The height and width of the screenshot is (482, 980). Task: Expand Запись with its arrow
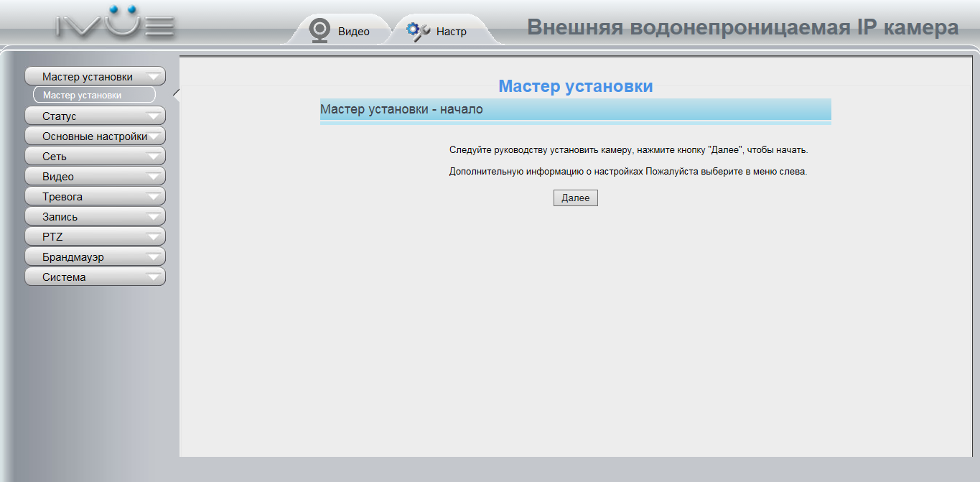[x=154, y=217]
